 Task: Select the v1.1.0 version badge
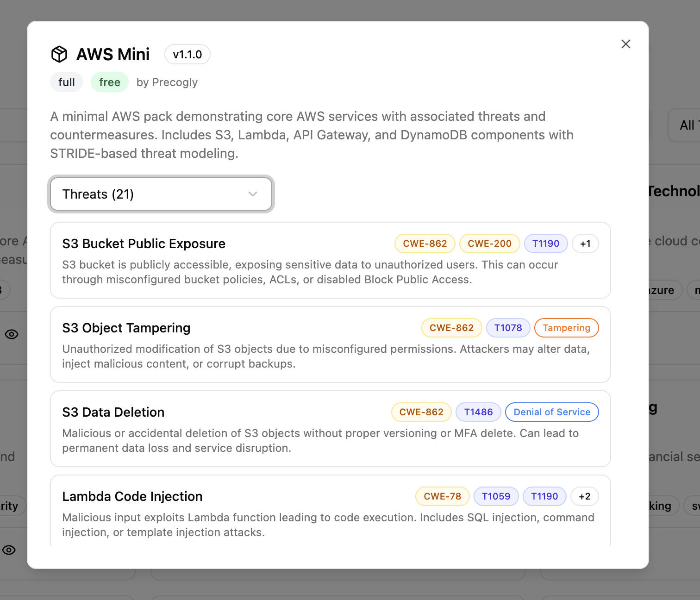[x=187, y=54]
